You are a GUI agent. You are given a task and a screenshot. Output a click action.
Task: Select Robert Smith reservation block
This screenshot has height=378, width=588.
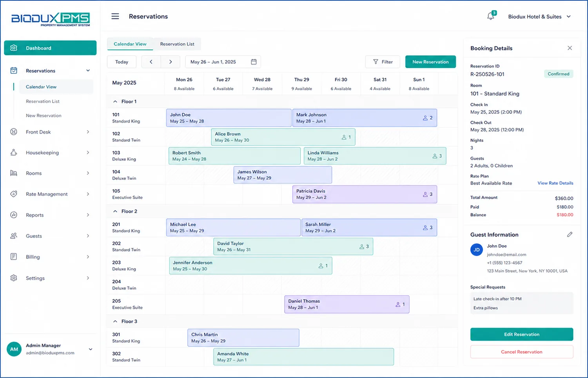[x=234, y=156]
